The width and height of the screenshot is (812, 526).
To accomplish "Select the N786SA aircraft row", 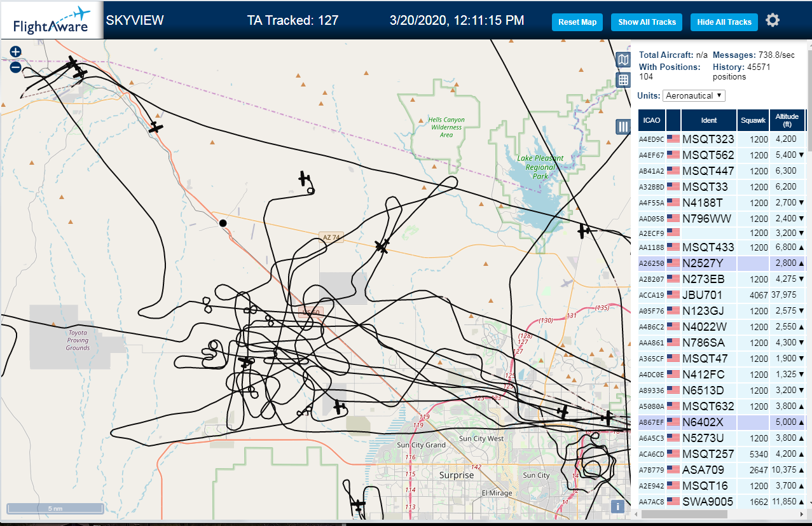I will pyautogui.click(x=722, y=343).
